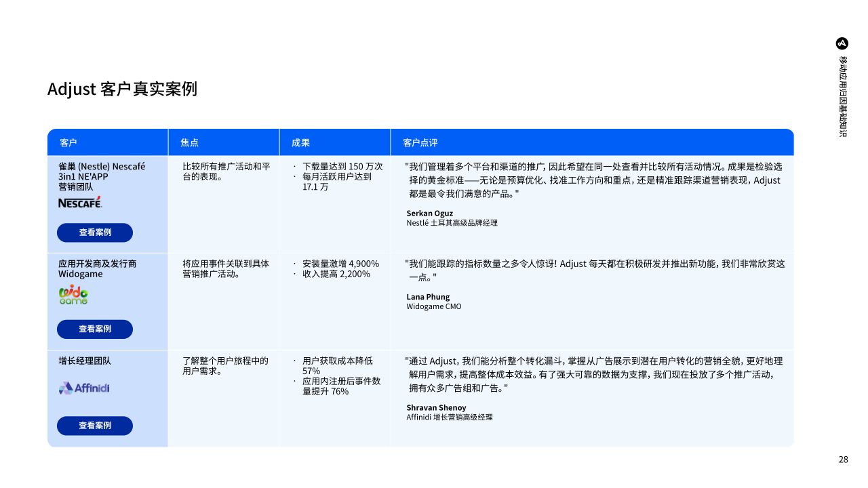Click 增长经理团队 customer label
The image size is (868, 488).
pos(85,361)
